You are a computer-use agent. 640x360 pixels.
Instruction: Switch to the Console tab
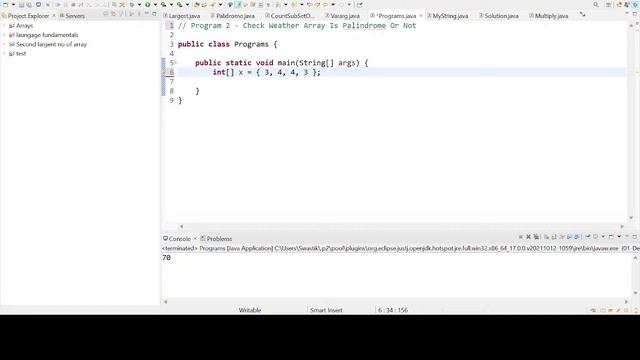(177, 239)
